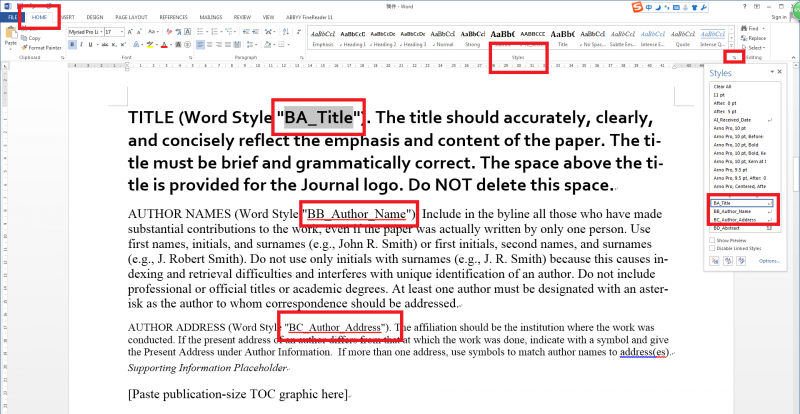Open the font color dropdown arrow
Image resolution: width=800 pixels, height=414 pixels.
pyautogui.click(x=171, y=45)
